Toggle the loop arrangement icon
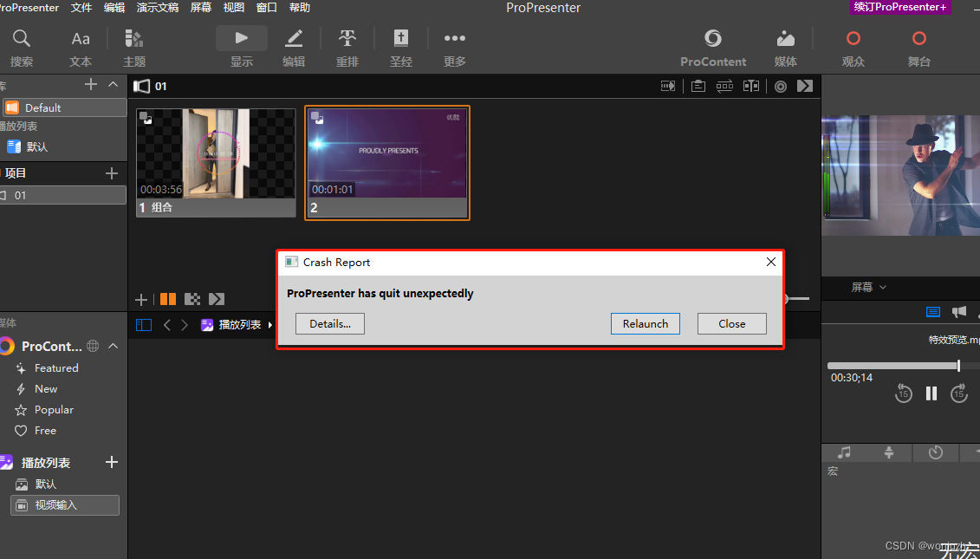This screenshot has width=980, height=559. (x=724, y=87)
